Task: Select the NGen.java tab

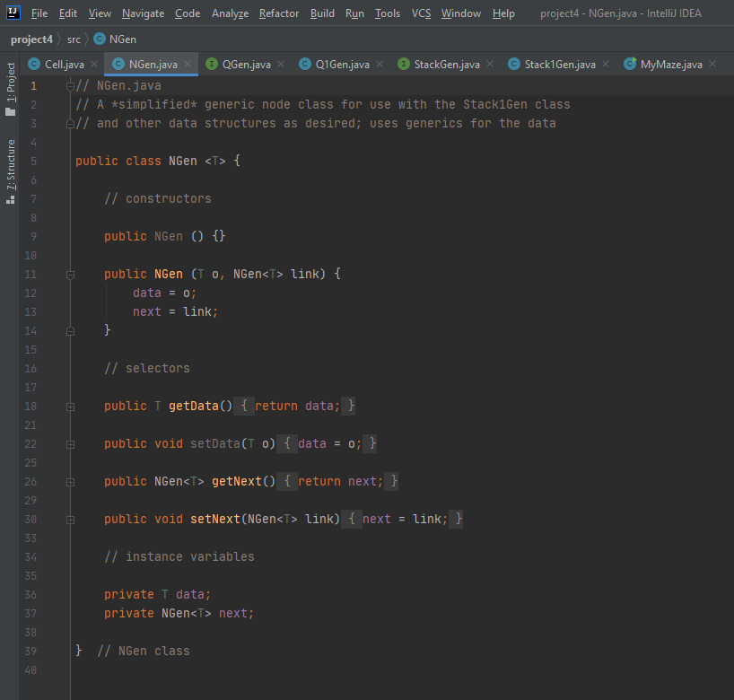Action: pos(153,64)
